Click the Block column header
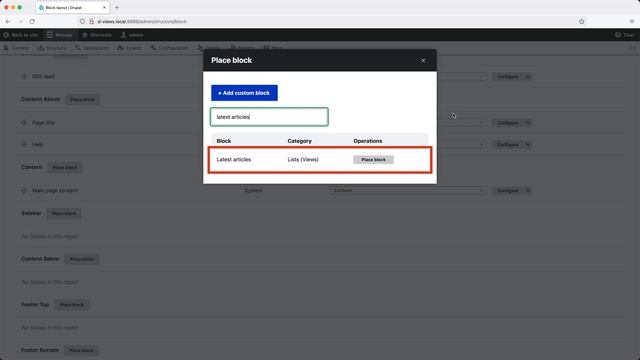This screenshot has width=640, height=360. pyautogui.click(x=224, y=141)
